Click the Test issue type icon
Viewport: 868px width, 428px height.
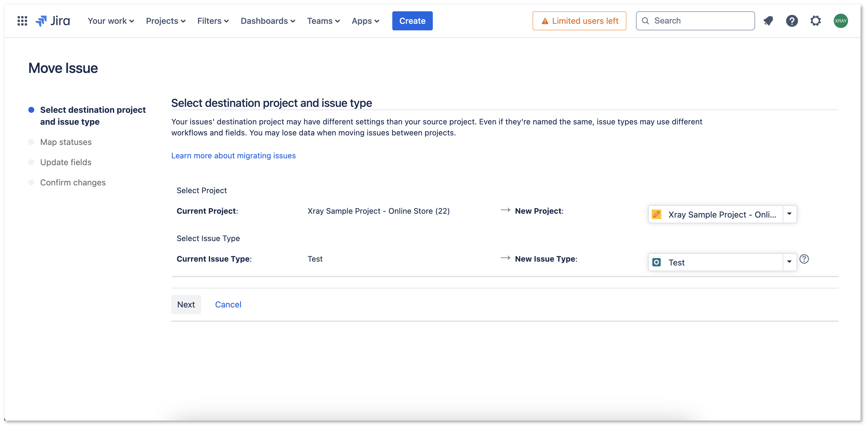(x=657, y=262)
